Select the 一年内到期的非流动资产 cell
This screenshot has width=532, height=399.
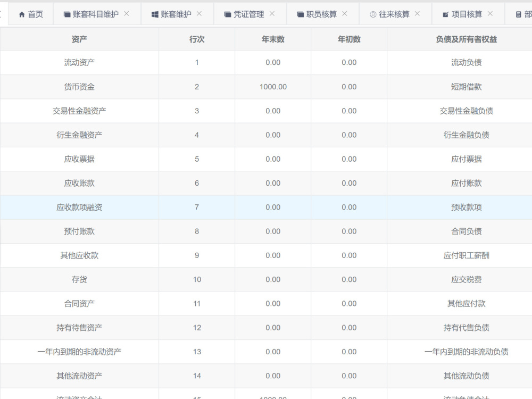tap(79, 352)
